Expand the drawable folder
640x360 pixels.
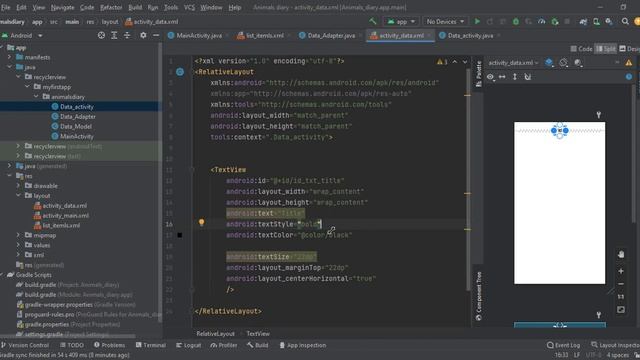[x=18, y=186]
